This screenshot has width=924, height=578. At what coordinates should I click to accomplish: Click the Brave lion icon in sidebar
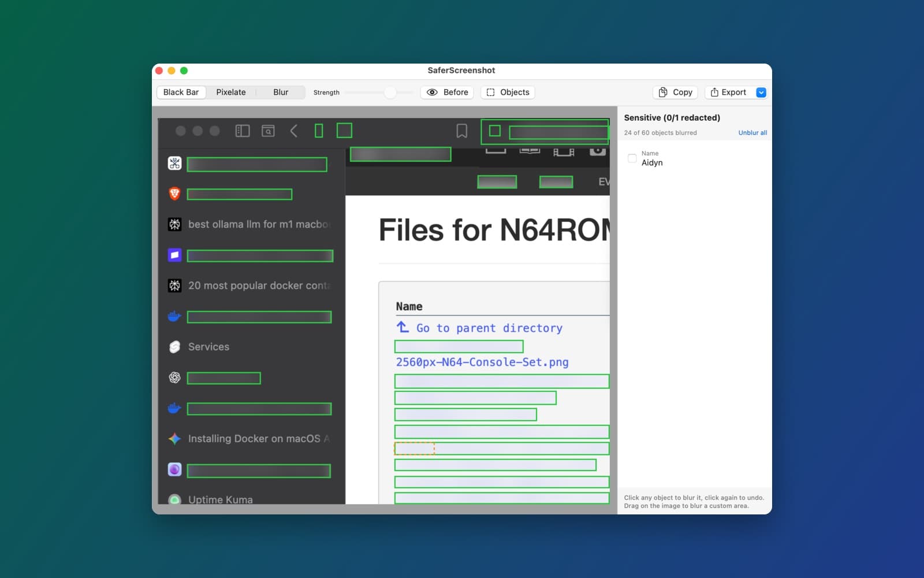(x=174, y=194)
